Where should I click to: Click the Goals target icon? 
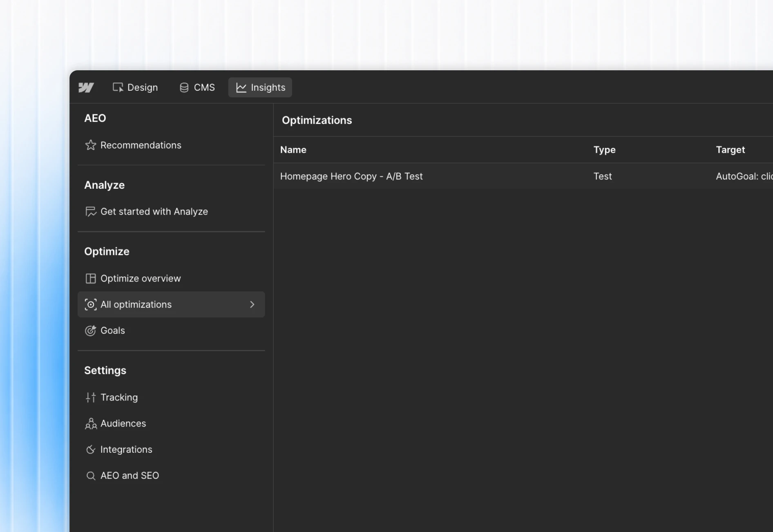point(91,331)
